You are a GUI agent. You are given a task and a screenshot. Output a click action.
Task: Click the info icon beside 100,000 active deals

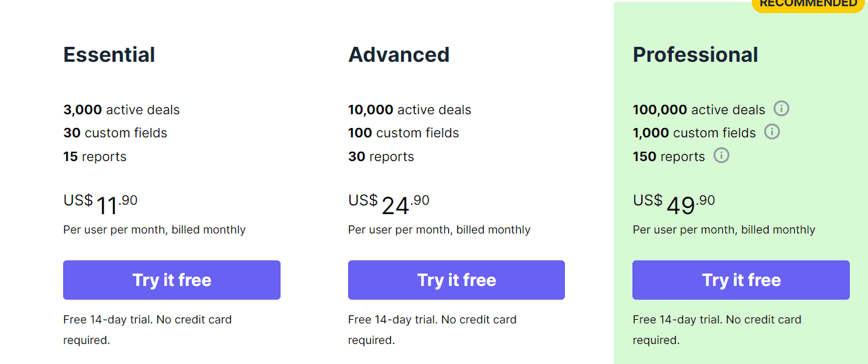781,109
